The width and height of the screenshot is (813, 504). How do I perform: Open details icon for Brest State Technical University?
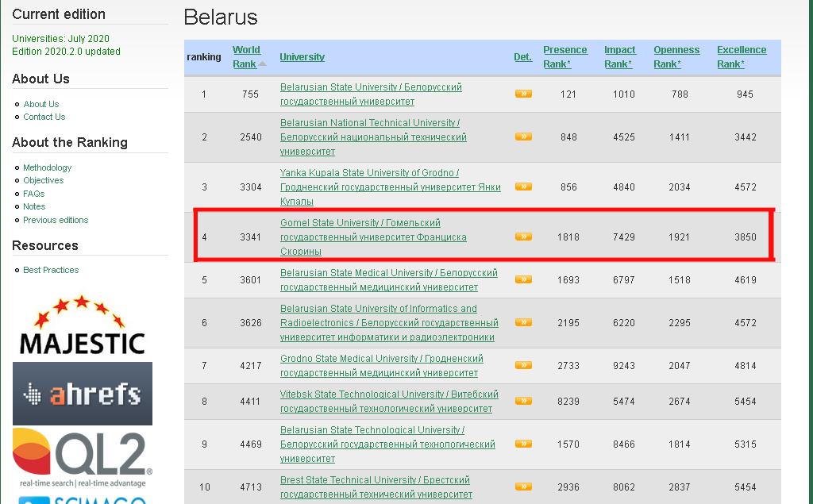tap(523, 487)
